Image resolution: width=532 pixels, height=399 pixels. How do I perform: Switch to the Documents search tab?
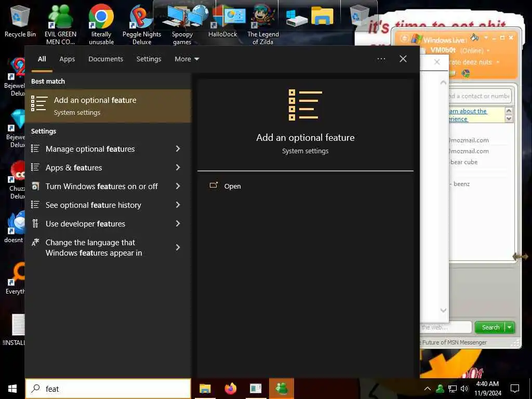pyautogui.click(x=105, y=59)
